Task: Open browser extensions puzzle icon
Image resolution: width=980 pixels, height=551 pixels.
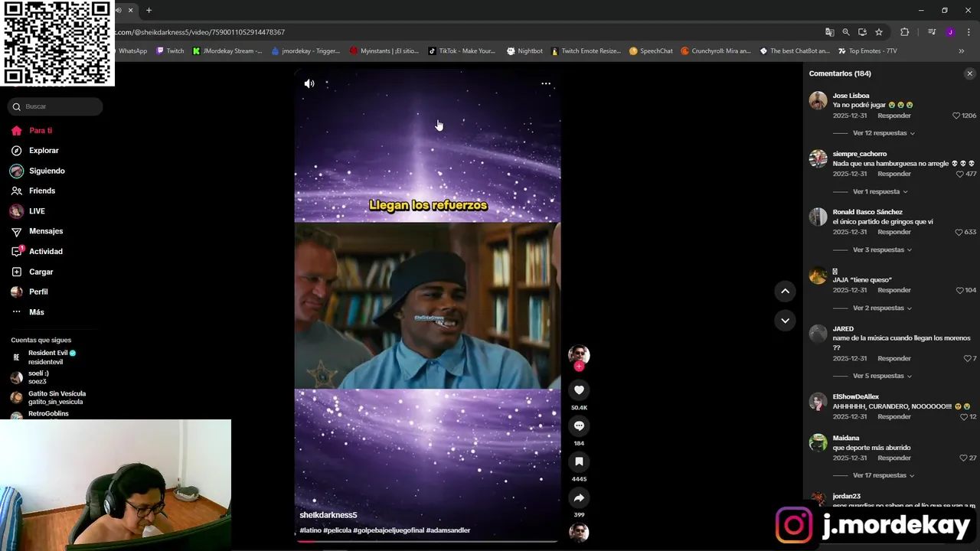Action: (904, 32)
